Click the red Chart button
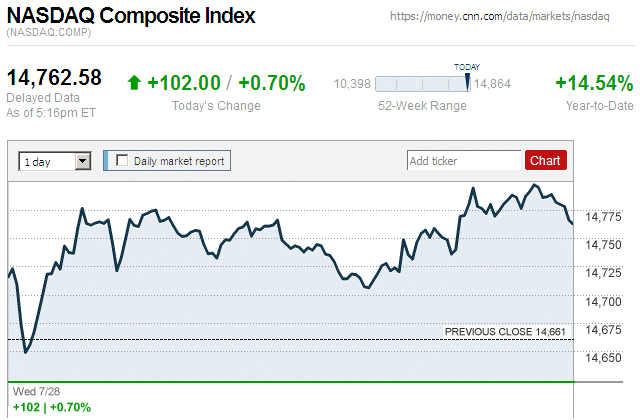This screenshot has height=420, width=640. (x=545, y=160)
